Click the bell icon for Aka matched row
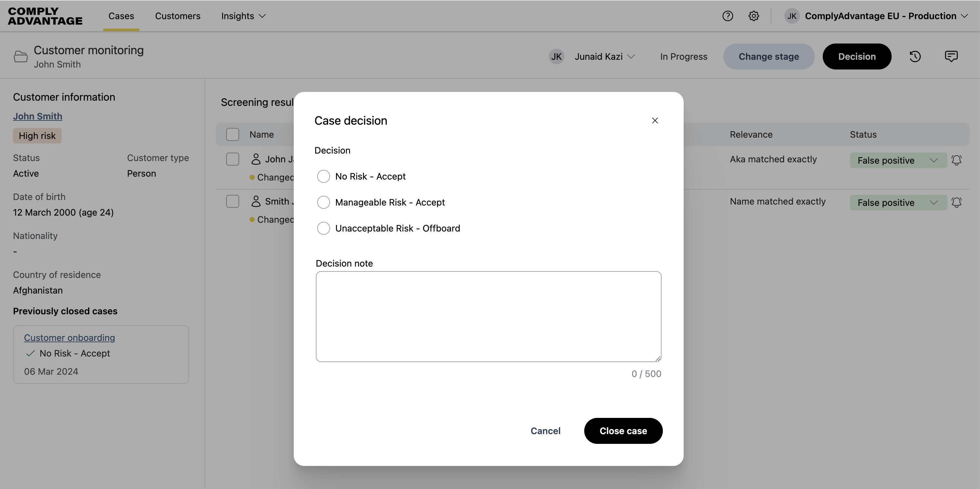Screen dimensions: 980x489 tap(956, 160)
